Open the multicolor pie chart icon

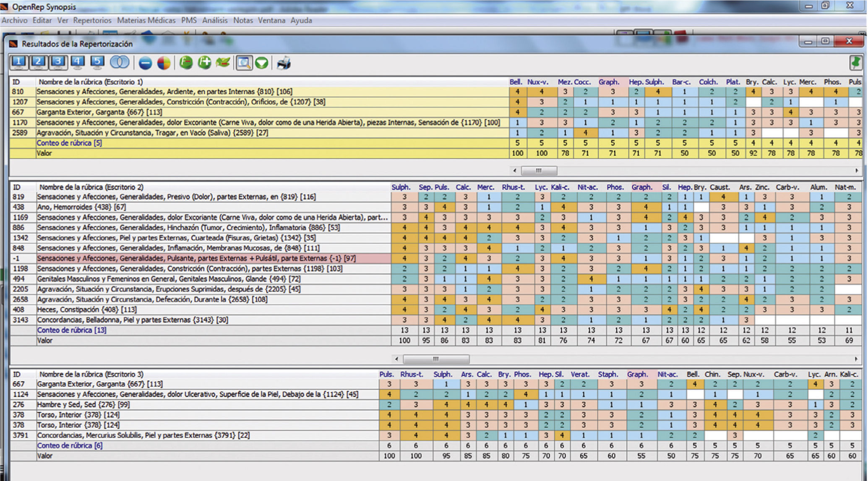(x=164, y=63)
